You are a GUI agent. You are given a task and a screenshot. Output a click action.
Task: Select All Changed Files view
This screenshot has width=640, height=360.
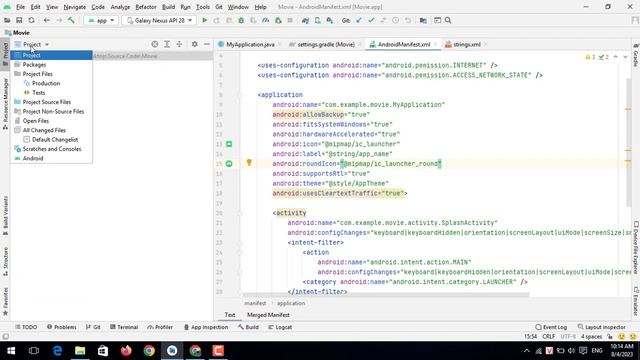(51, 130)
